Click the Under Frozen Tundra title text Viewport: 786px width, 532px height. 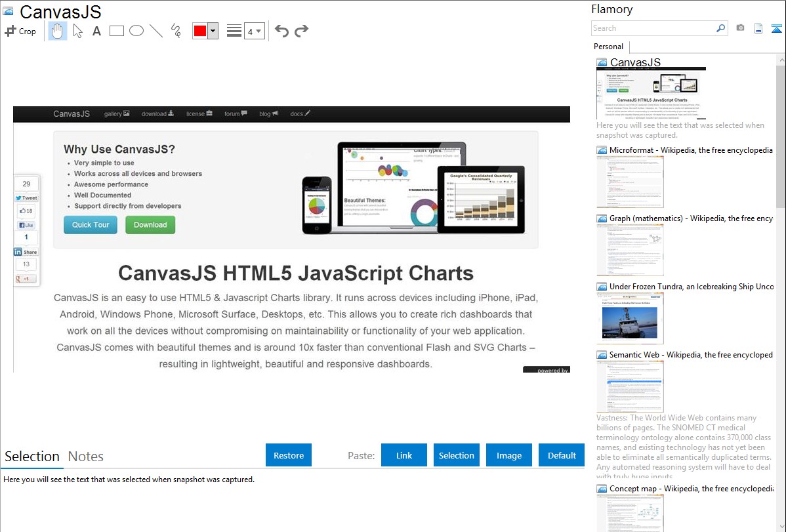(x=692, y=286)
